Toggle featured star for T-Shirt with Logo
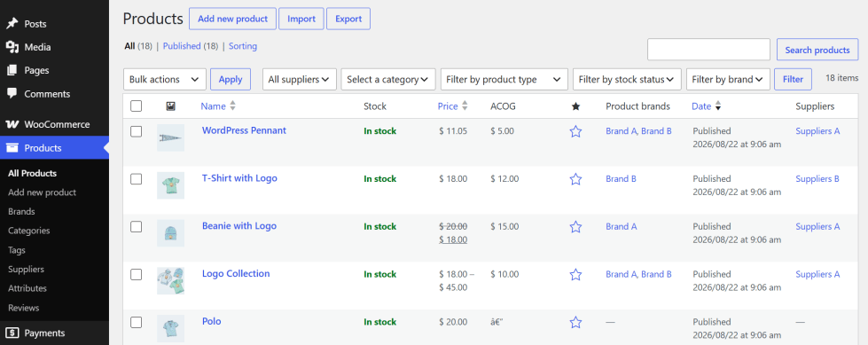 575,179
